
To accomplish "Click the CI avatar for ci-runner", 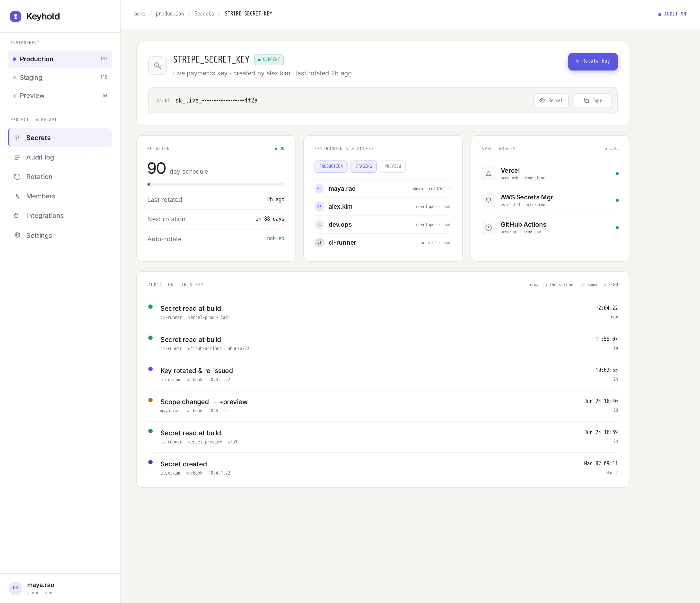I will (319, 242).
